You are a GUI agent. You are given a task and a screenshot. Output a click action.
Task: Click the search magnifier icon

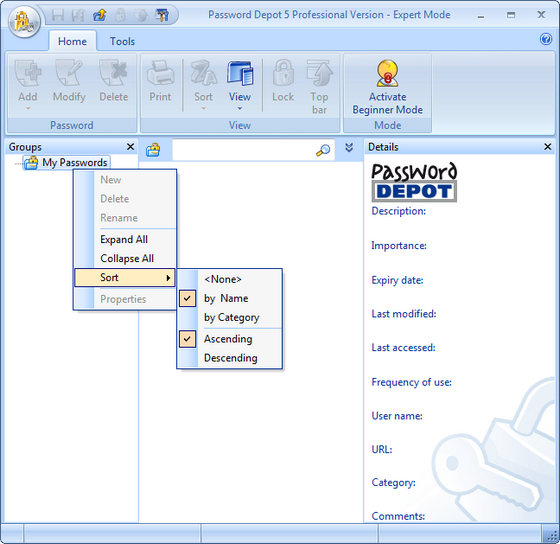click(323, 150)
